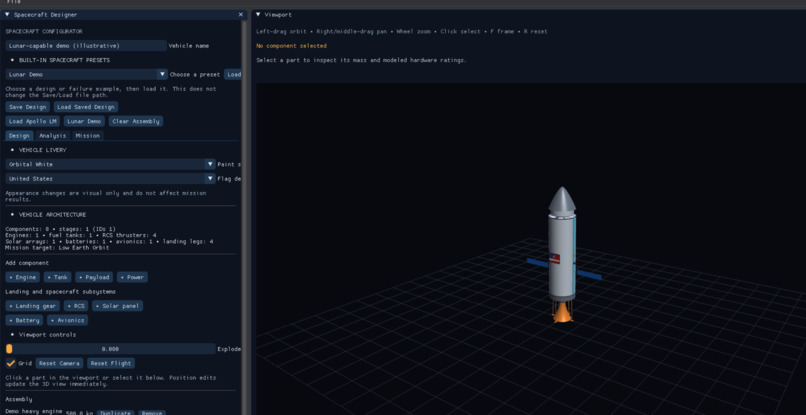806x415 pixels.
Task: Click the 'BUILT-IN SPACECRAFT PRESETS' header
Action: [64, 60]
